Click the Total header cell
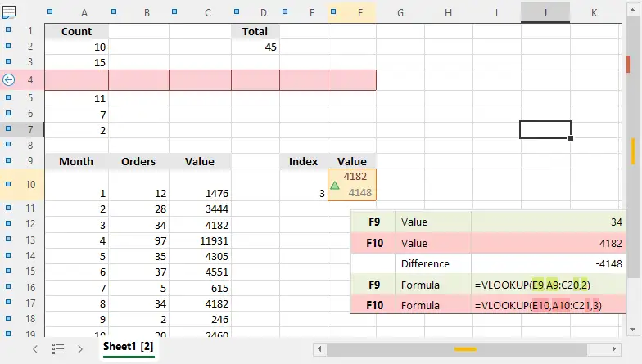642x364 pixels. [255, 31]
